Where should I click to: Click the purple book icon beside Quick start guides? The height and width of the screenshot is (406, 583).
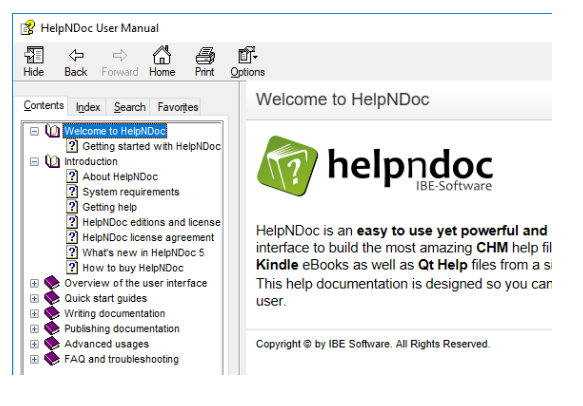click(52, 298)
